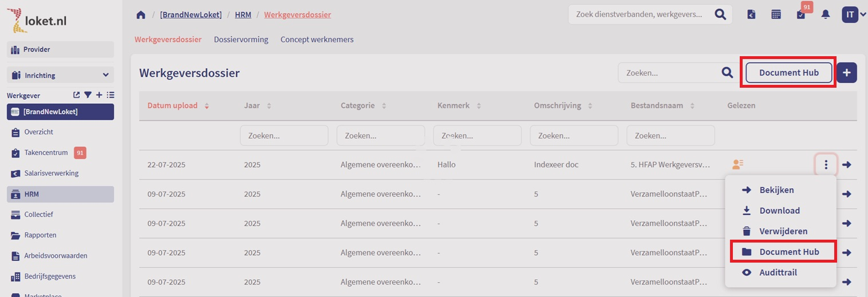Open the calendar icon in top bar
868x297 pixels.
(x=776, y=15)
